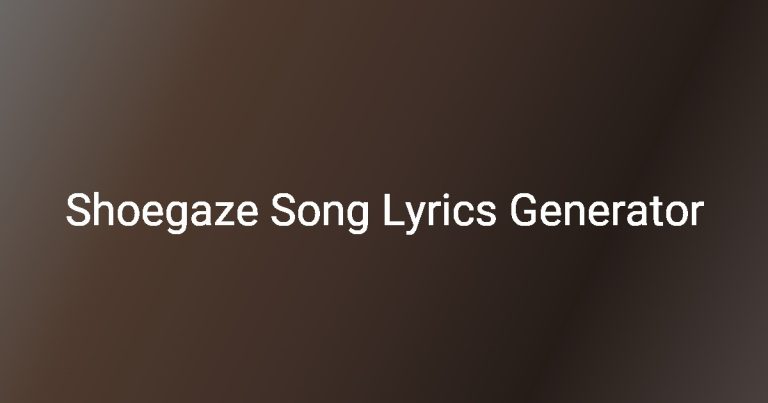Click the word "Generator" in the title
Viewport: 768px width, 403px height.
607,211
